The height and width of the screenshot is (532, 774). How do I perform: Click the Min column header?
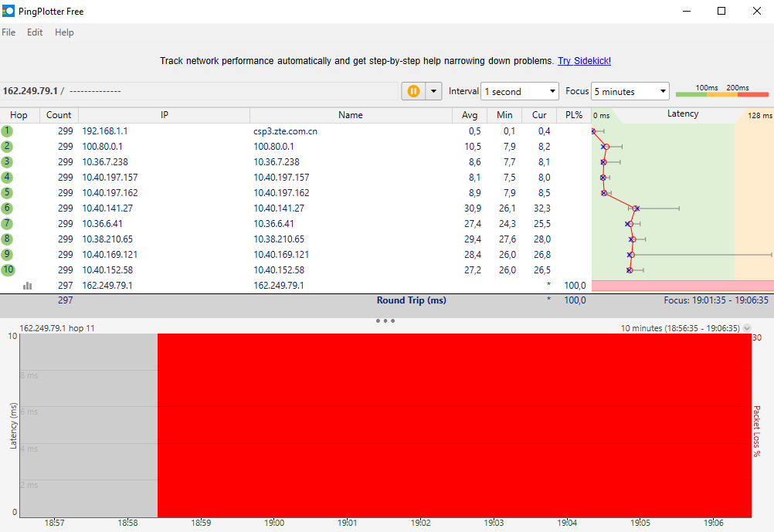coord(504,115)
